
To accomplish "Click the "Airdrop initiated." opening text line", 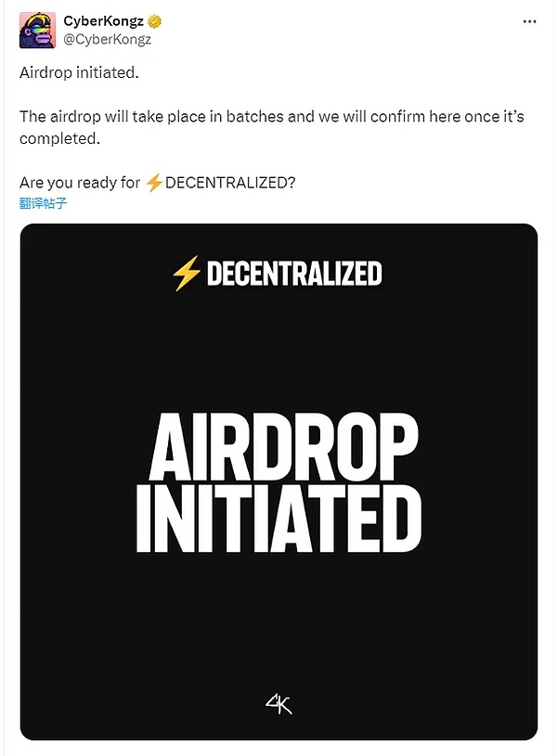I will [x=79, y=72].
